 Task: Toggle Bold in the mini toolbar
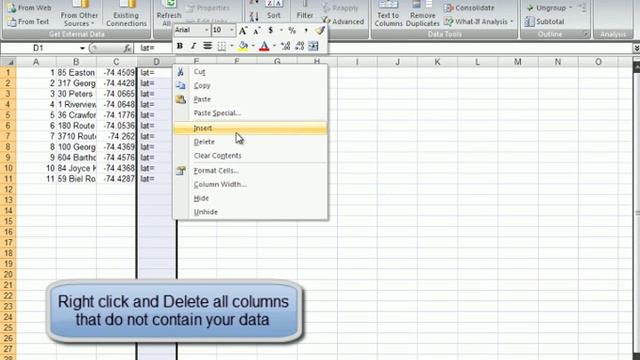[x=180, y=46]
